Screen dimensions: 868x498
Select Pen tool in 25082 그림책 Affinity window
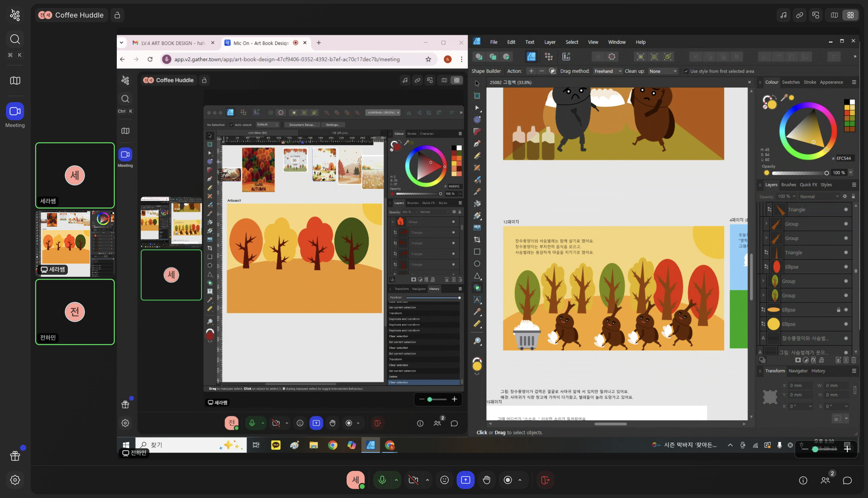pos(477,144)
